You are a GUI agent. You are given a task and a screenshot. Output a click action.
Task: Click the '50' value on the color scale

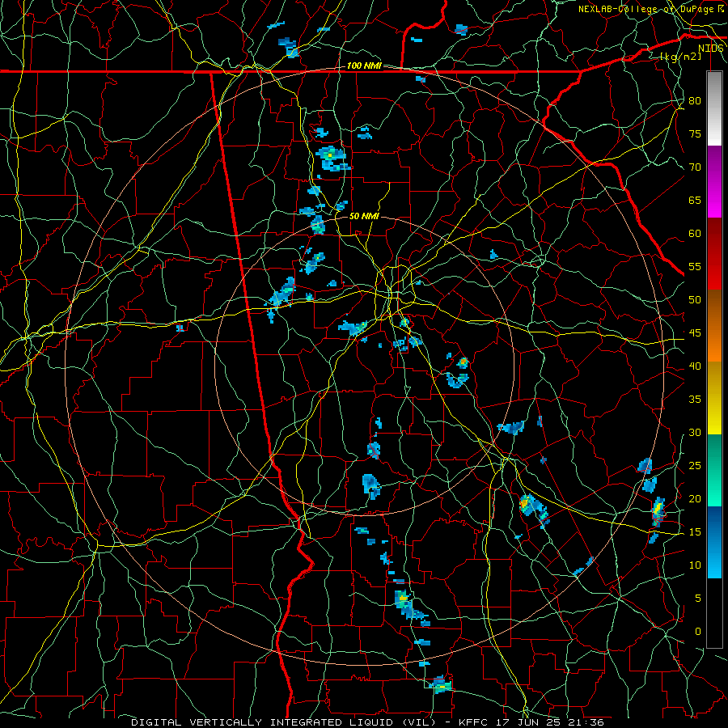coord(695,299)
